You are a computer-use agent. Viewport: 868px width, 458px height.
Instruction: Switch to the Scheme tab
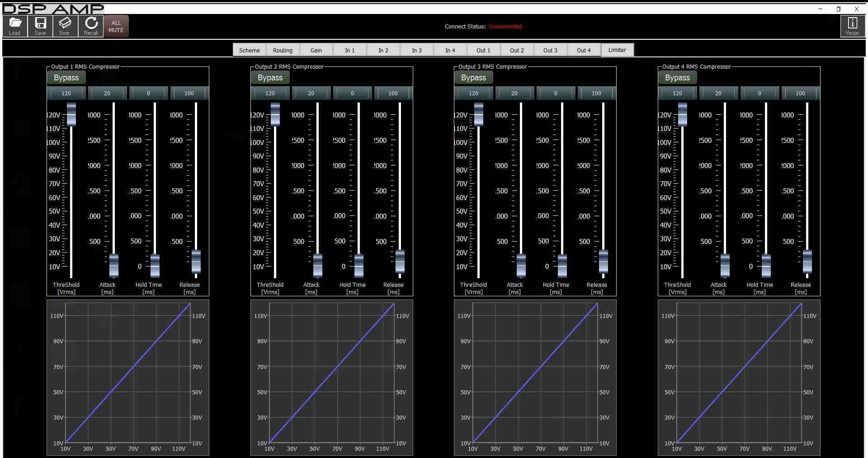click(249, 50)
